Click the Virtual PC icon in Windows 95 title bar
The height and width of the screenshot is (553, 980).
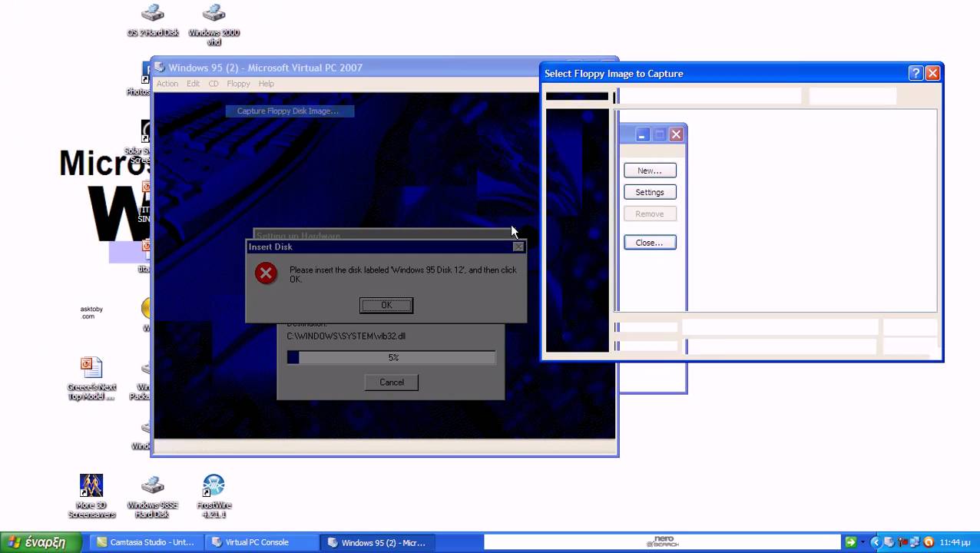pos(160,68)
